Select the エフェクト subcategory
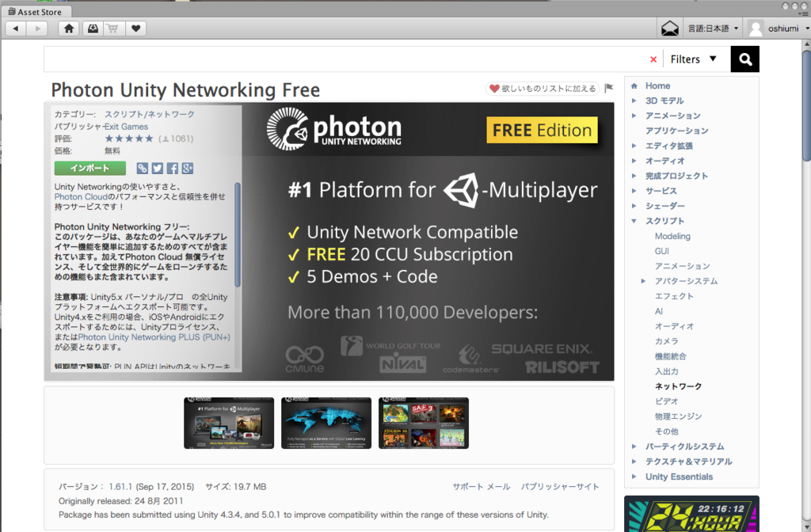 point(674,296)
